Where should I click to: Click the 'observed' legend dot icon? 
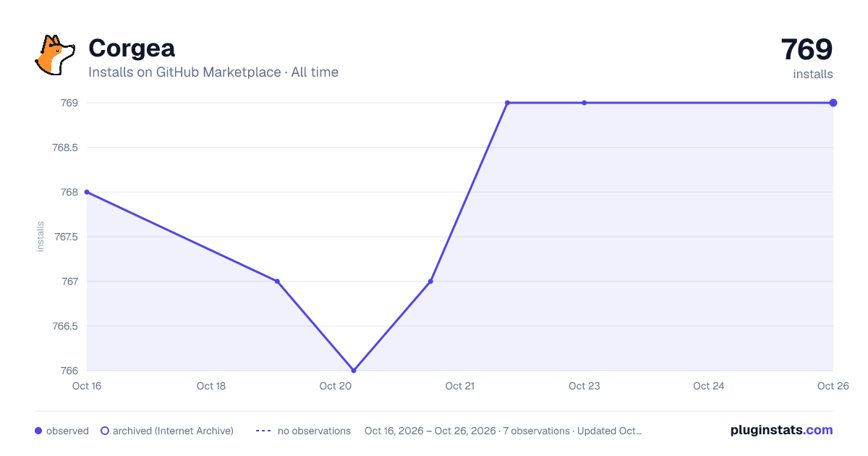click(x=38, y=431)
